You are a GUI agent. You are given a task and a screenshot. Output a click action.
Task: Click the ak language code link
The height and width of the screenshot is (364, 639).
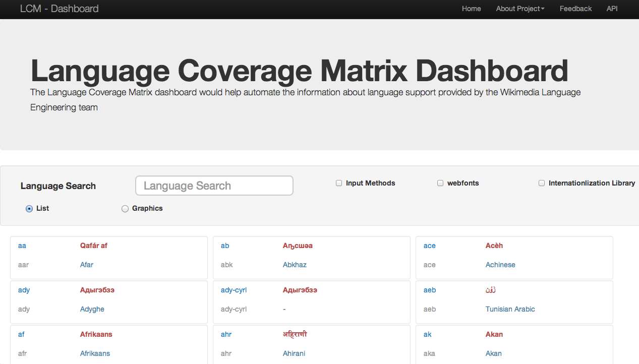[x=428, y=334]
